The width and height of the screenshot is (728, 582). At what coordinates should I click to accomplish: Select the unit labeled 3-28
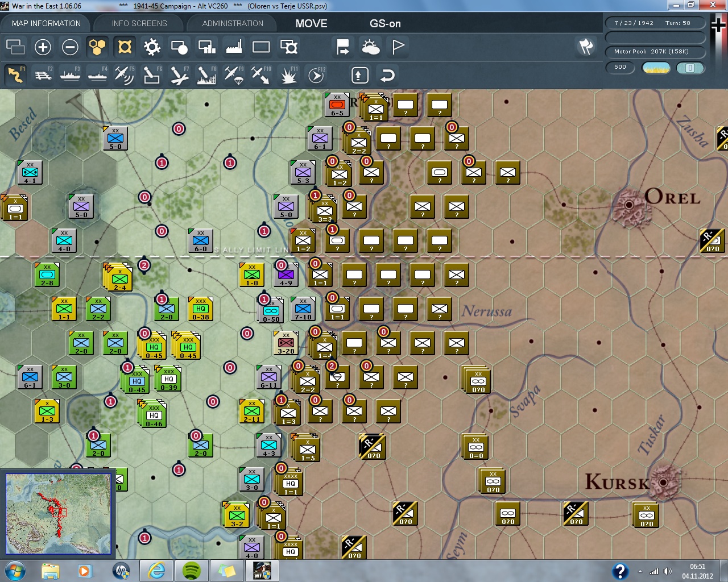pyautogui.click(x=286, y=343)
